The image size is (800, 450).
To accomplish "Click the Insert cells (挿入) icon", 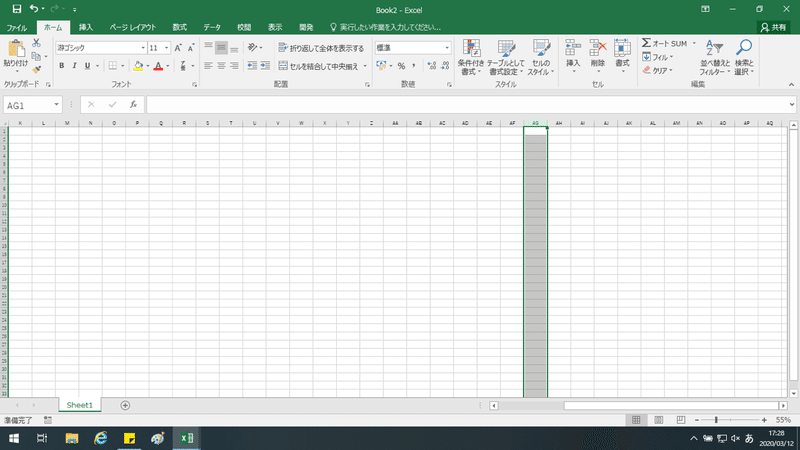I will pyautogui.click(x=573, y=48).
